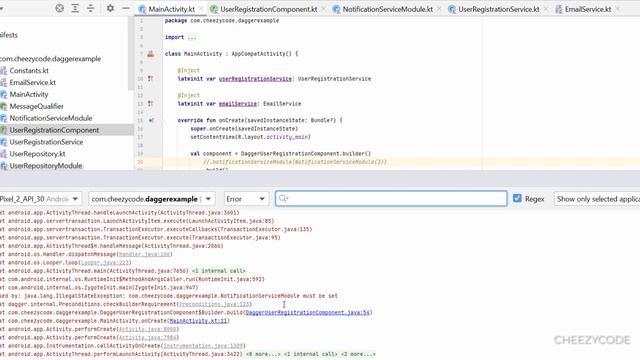Click the Collapse All icon in project panel
640x360 pixels.
pos(90,8)
